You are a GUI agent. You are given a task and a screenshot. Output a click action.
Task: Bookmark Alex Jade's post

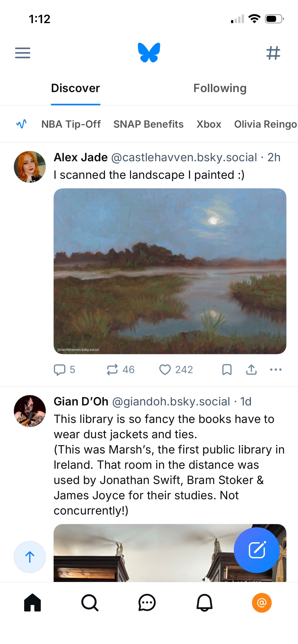(227, 370)
